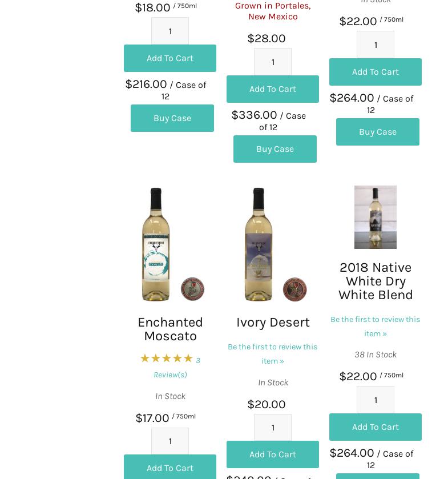The image size is (448, 479).
Task: Click the Ivory Desert 'Be the first to review' link
Action: click(273, 353)
